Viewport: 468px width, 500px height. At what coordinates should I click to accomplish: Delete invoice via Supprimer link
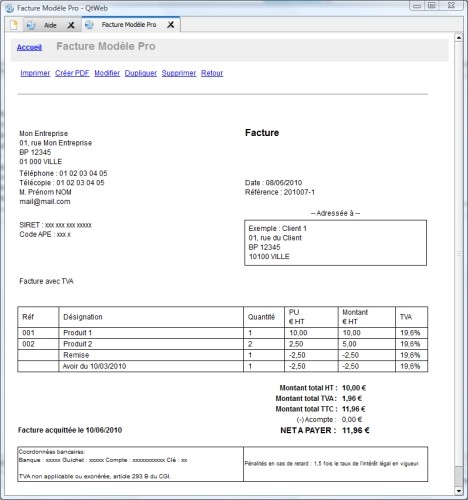179,73
